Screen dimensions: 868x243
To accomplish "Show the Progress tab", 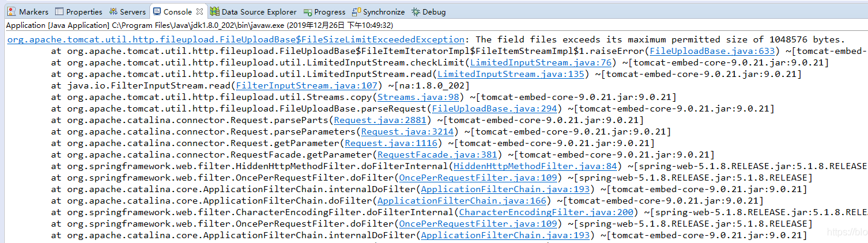I will (324, 12).
